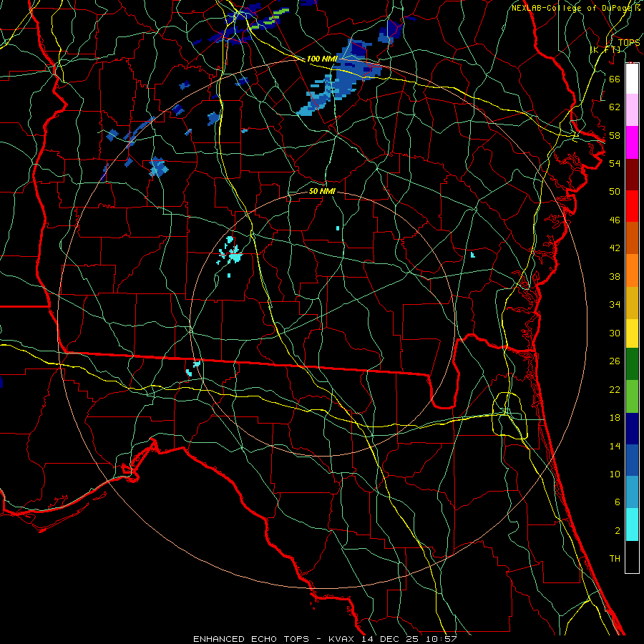Click the '50 NMI' range ring label
Image resolution: width=644 pixels, height=644 pixels.
(322, 191)
